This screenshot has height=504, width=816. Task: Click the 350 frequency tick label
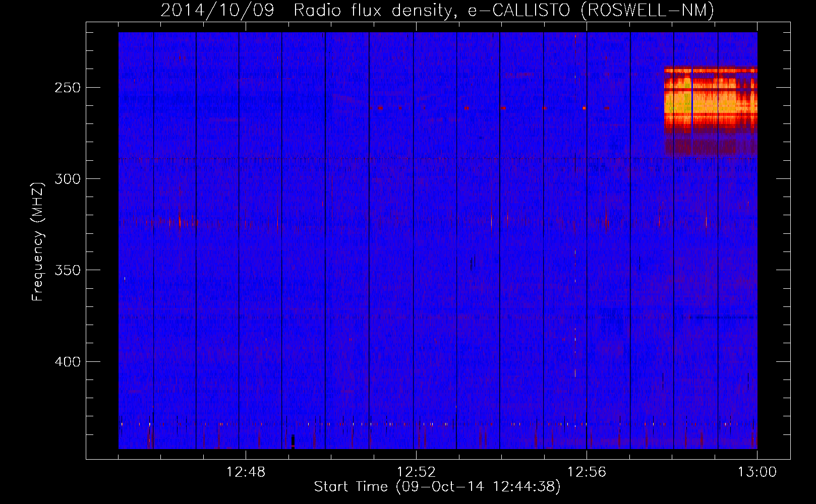[x=68, y=270]
